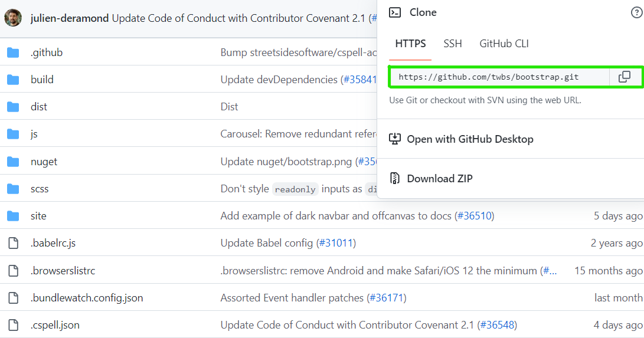Click julien-deramond's avatar picture
Viewport: 644px width, 338px height.
coord(13,18)
